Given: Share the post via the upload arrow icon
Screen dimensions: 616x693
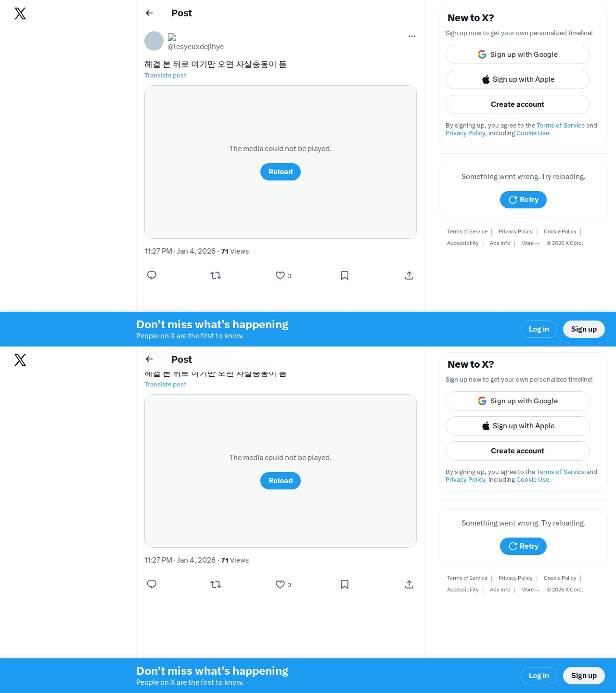Looking at the screenshot, I should pos(409,275).
